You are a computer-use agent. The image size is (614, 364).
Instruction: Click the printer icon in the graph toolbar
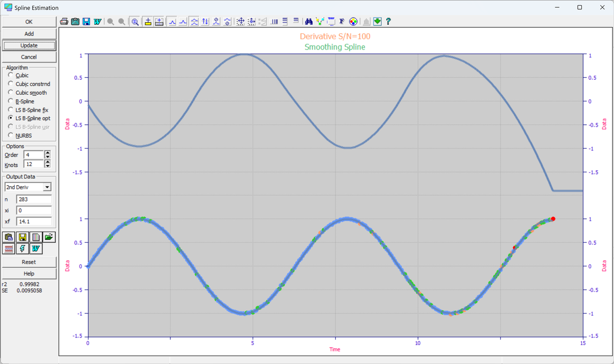(64, 21)
